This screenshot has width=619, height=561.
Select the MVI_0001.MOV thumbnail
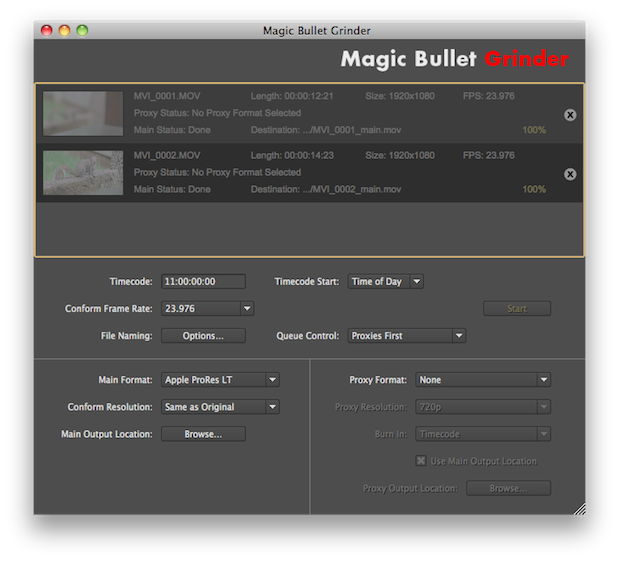(x=83, y=114)
